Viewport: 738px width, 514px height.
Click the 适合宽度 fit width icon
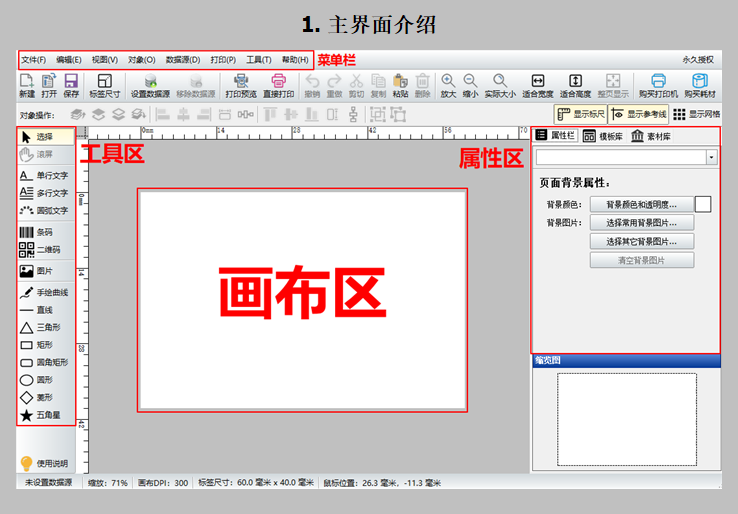click(x=537, y=86)
